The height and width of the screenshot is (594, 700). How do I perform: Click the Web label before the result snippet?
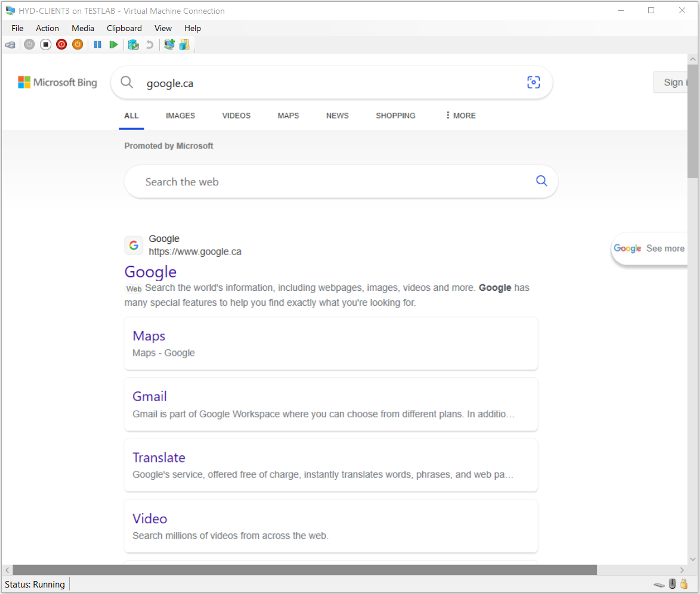tap(134, 289)
